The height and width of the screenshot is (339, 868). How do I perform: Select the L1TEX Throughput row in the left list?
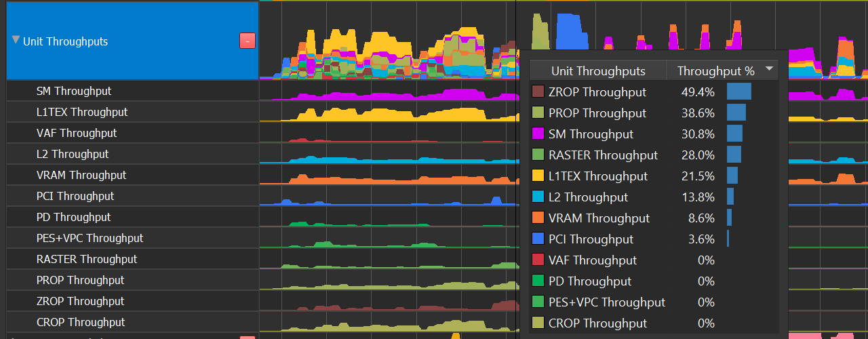[82, 112]
